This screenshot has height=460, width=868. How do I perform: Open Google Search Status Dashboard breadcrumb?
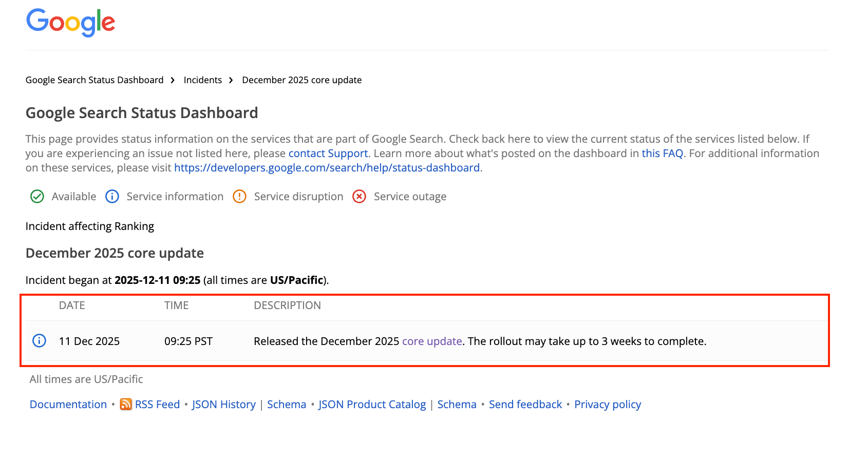[95, 80]
